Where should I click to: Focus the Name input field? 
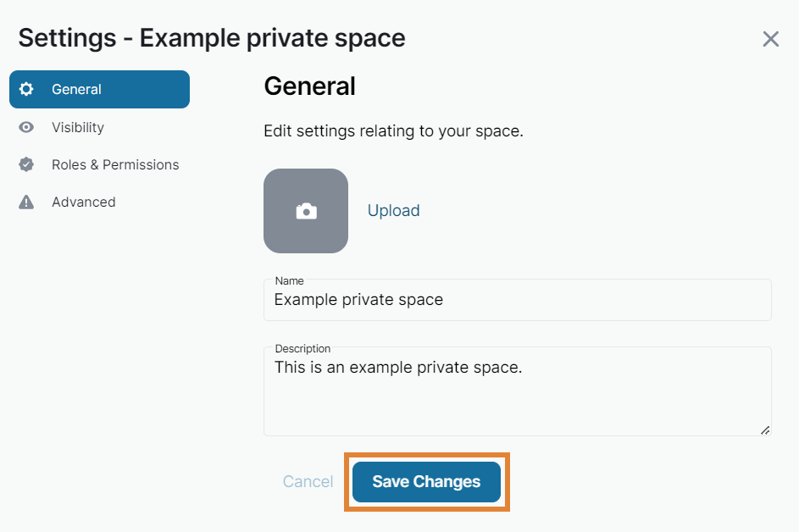pyautogui.click(x=517, y=301)
